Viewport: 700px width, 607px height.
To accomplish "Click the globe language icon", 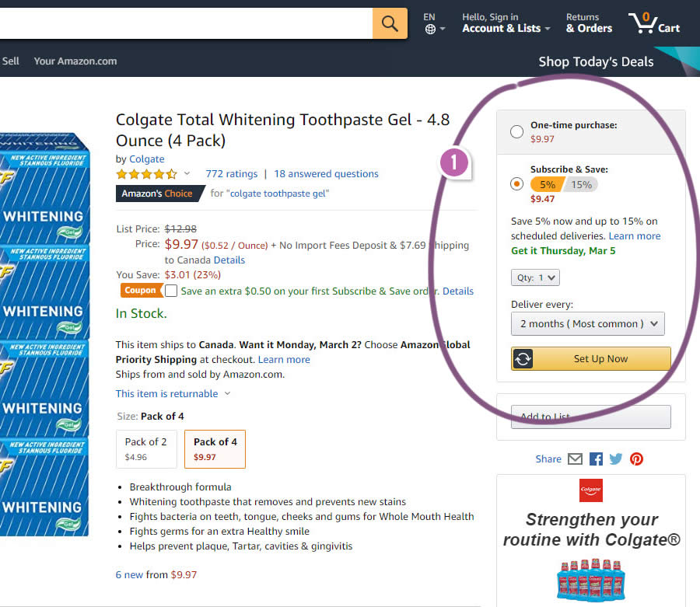I will (430, 30).
